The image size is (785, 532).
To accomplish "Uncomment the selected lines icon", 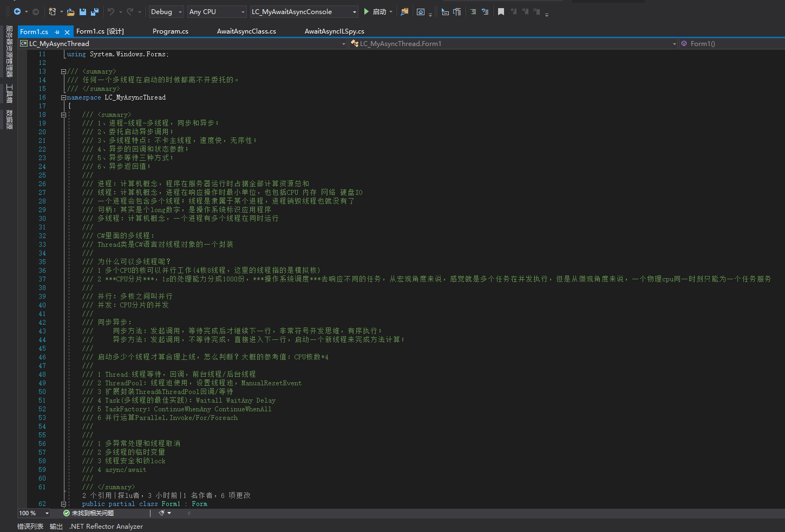I will 485,11.
